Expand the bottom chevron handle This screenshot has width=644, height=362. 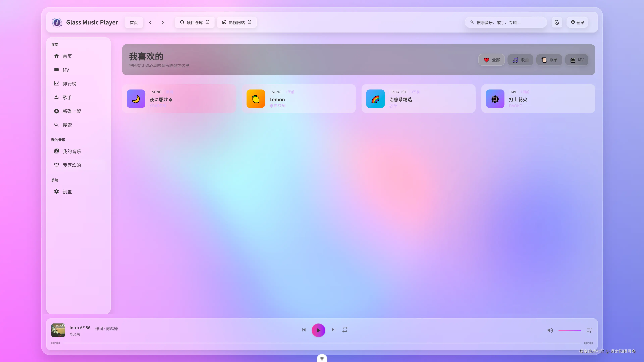tap(322, 358)
